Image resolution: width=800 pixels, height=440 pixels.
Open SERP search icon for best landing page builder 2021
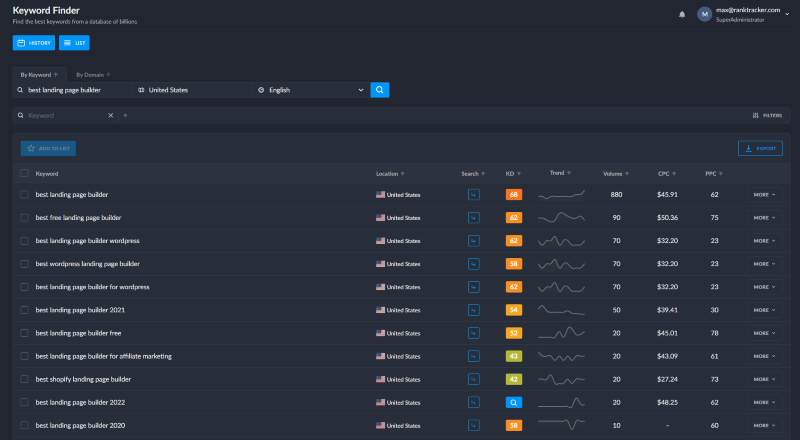point(473,310)
